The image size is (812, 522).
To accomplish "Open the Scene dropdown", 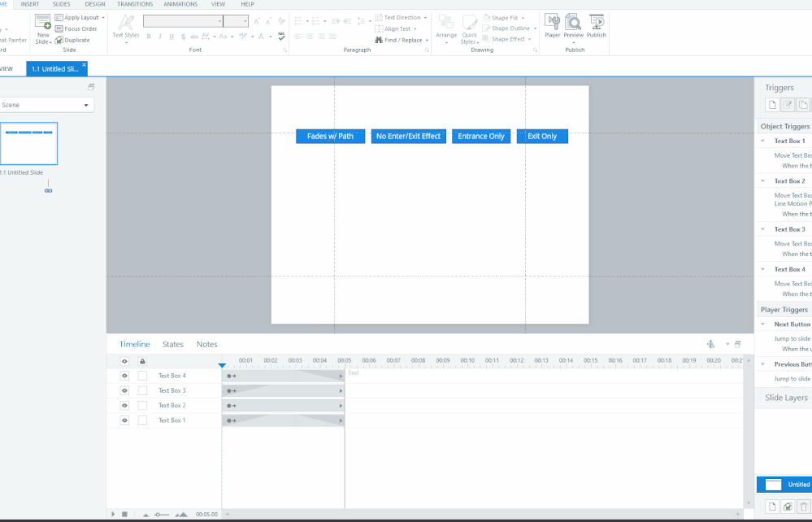I will pyautogui.click(x=46, y=105).
